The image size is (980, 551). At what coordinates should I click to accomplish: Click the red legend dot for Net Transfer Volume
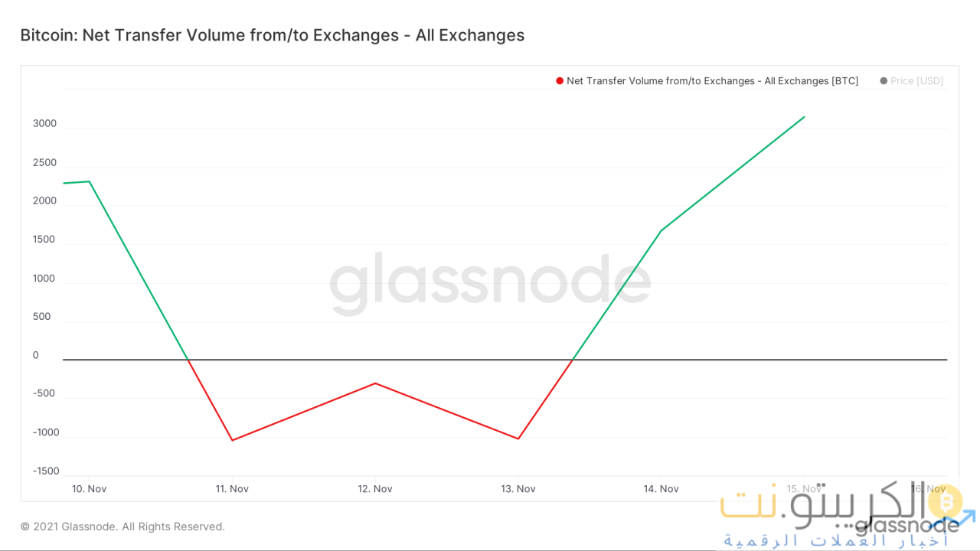coord(560,81)
